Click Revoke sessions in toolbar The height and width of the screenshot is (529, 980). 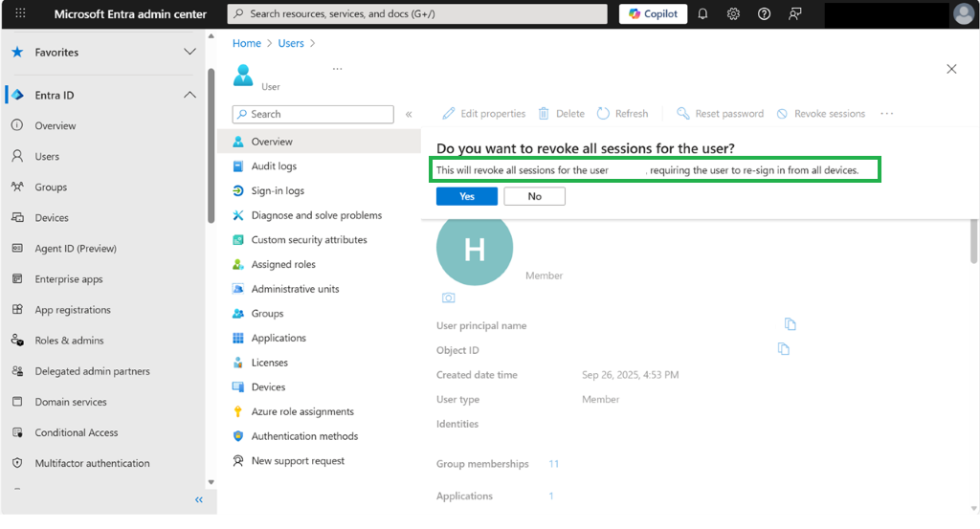pos(820,114)
